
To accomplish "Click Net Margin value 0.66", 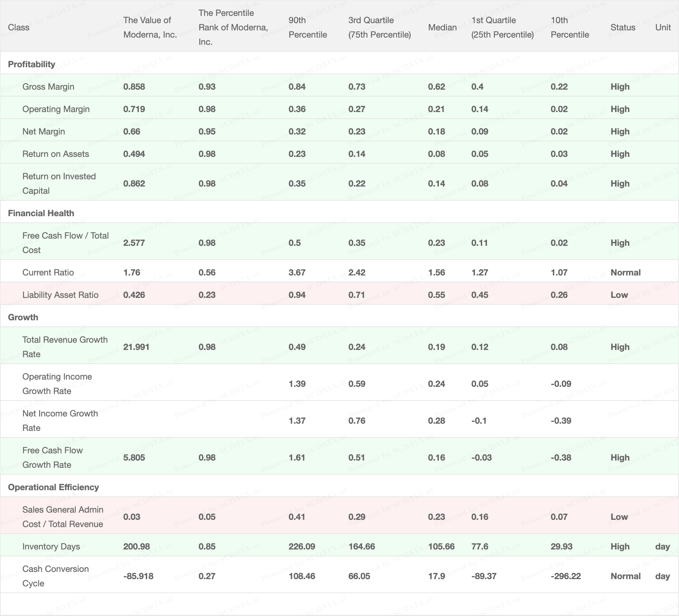I will (x=132, y=132).
